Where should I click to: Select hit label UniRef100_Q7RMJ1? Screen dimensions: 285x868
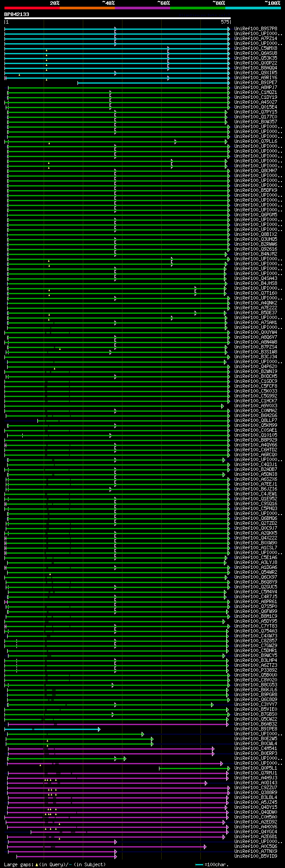256,773
